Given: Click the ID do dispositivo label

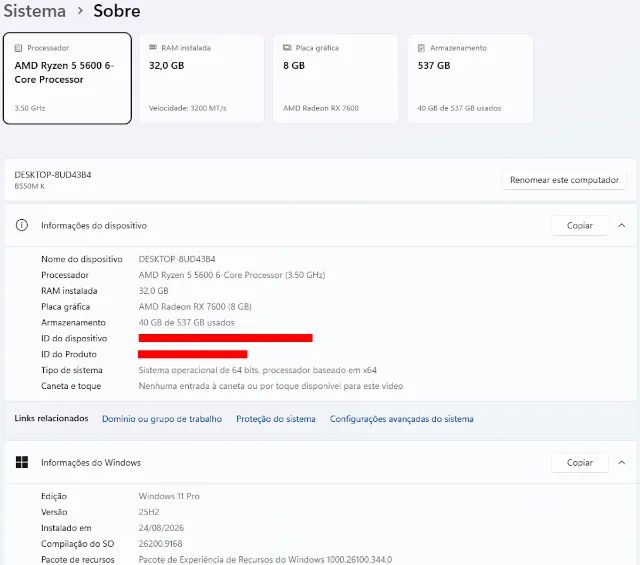Looking at the screenshot, I should [74, 338].
